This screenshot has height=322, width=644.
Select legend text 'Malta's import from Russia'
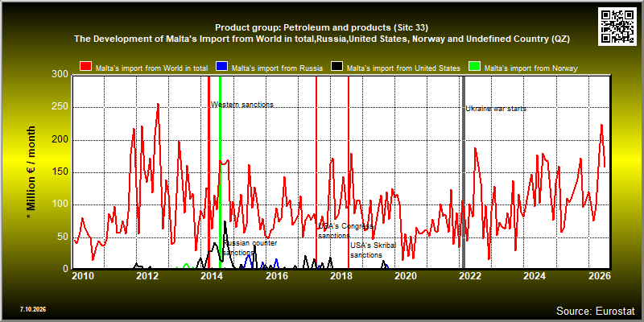(x=277, y=68)
